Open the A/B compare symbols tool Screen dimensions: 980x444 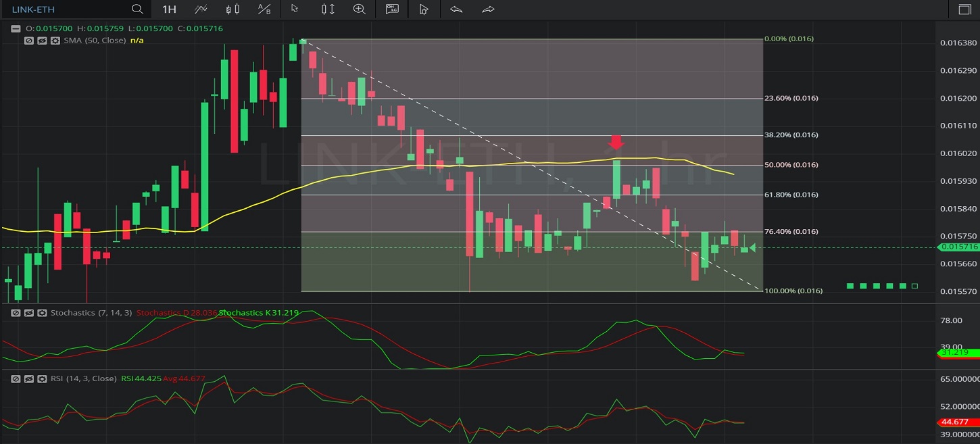[x=264, y=9]
